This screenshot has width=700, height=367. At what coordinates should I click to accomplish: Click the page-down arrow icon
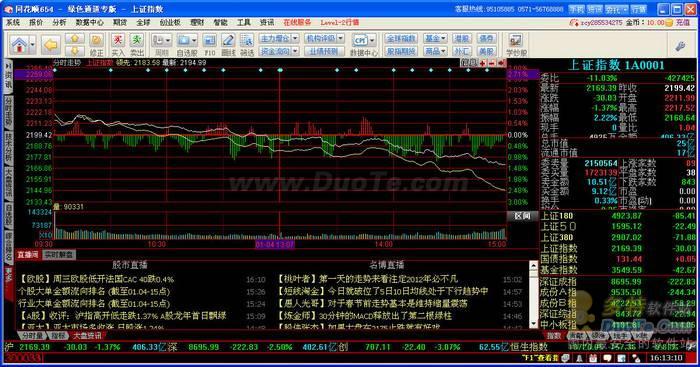pos(75,50)
